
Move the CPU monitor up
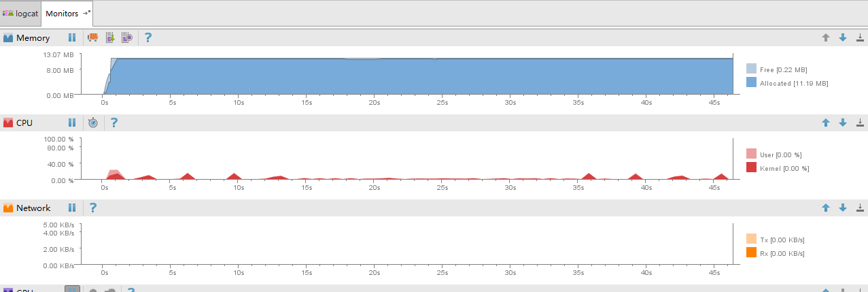pyautogui.click(x=826, y=123)
